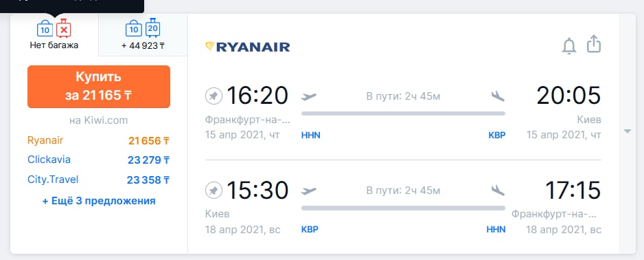The width and height of the screenshot is (644, 260).
Task: Click the crossed-out red luggage icon
Action: 64,28
